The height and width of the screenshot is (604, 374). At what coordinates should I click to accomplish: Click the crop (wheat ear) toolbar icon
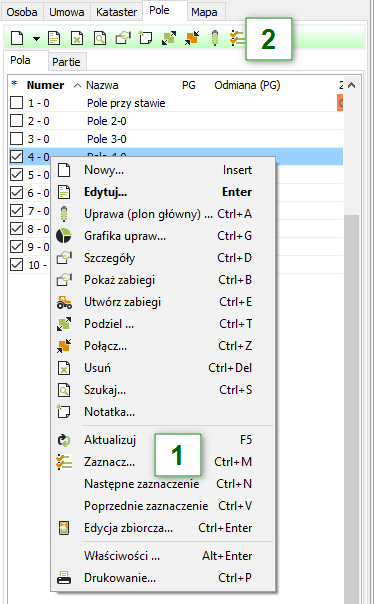coord(215,38)
